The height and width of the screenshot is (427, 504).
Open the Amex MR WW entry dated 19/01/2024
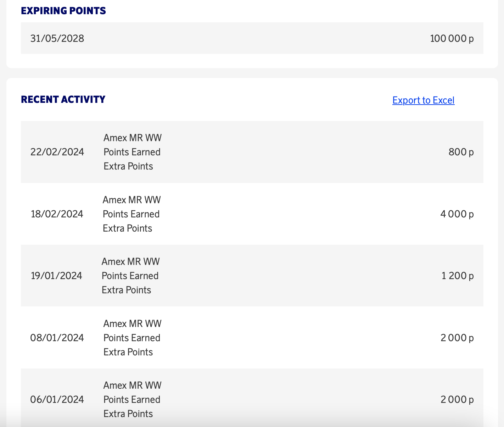click(130, 276)
